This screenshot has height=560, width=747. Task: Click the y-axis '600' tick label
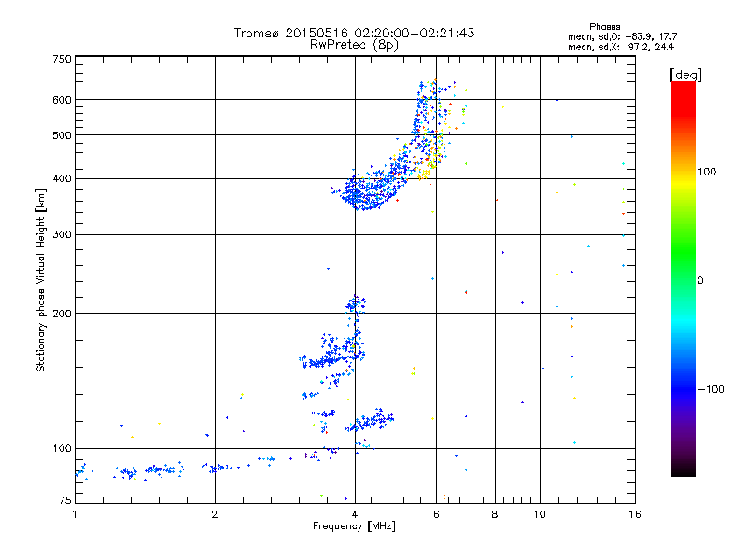pyautogui.click(x=62, y=100)
